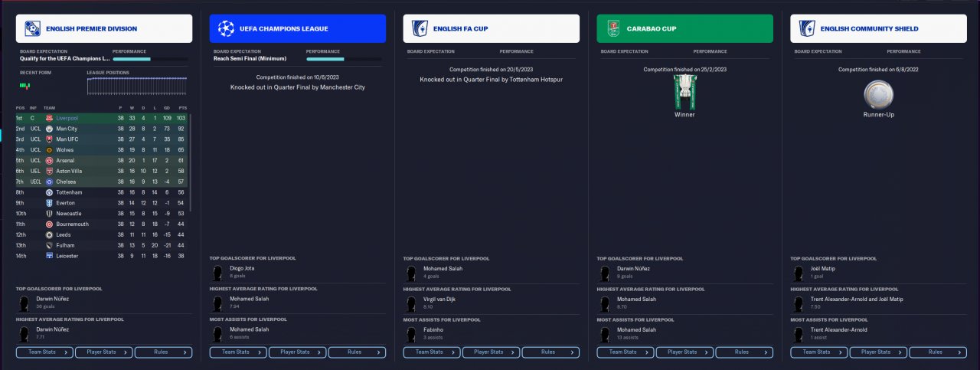Click the Arsenal club badge

point(49,161)
